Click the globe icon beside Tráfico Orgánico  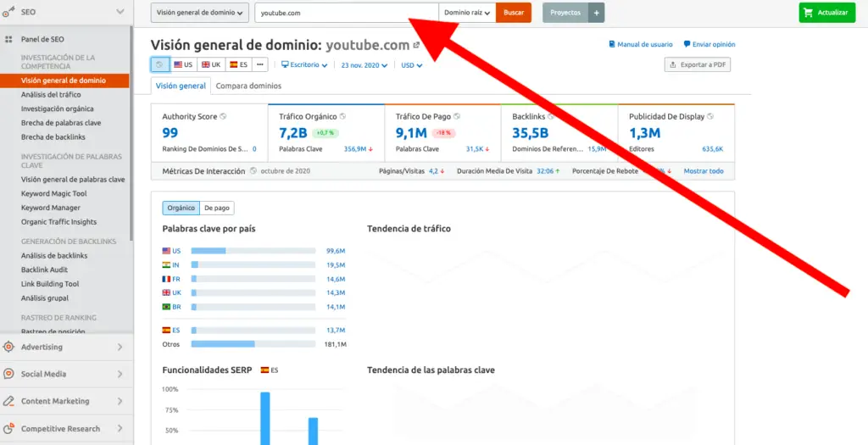(x=342, y=117)
